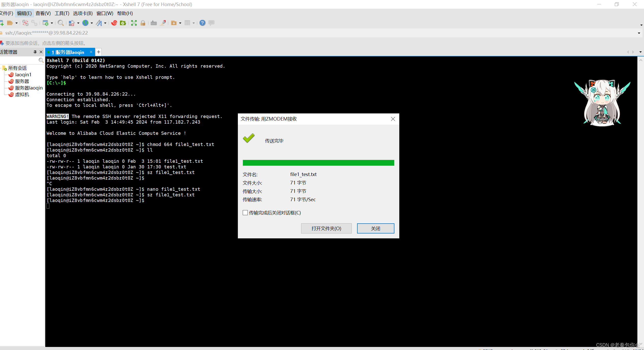This screenshot has width=644, height=350.
Task: Expand the globe Encoding dropdown arrow
Action: [92, 23]
